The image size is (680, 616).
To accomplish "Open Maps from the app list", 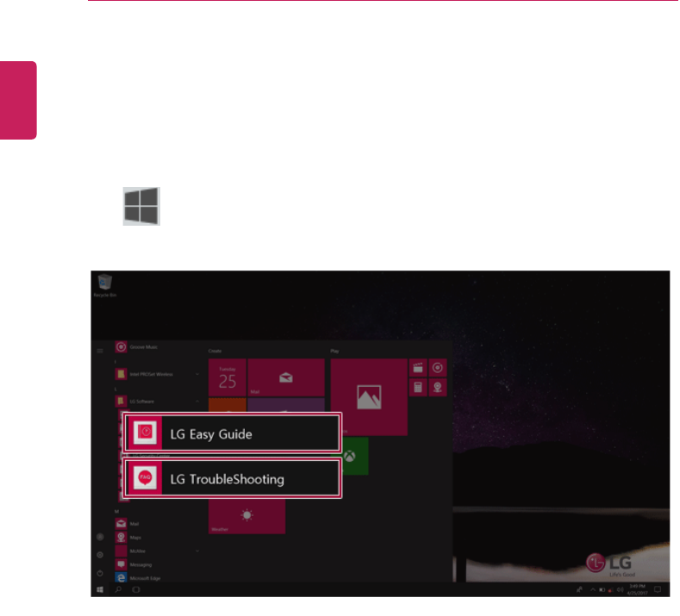I will point(128,538).
